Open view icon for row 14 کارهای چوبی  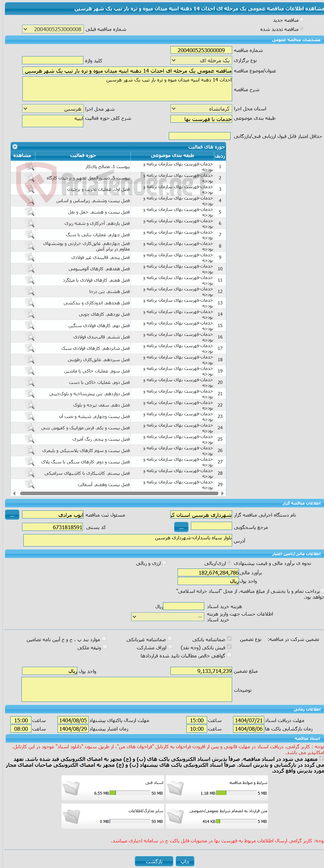(30, 314)
